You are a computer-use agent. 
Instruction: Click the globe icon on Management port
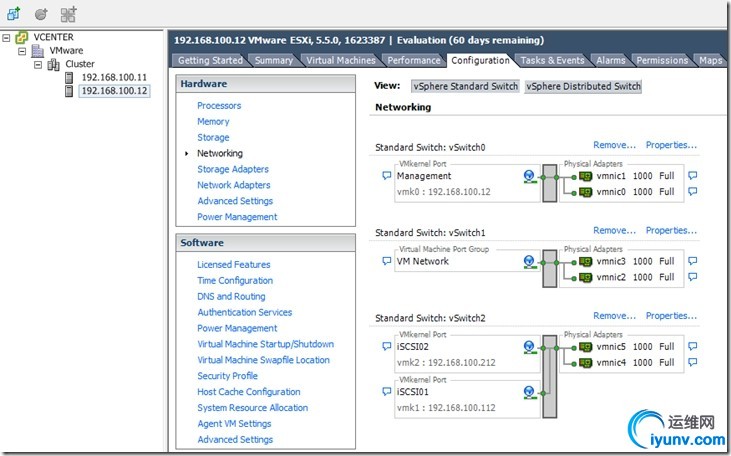coord(529,176)
